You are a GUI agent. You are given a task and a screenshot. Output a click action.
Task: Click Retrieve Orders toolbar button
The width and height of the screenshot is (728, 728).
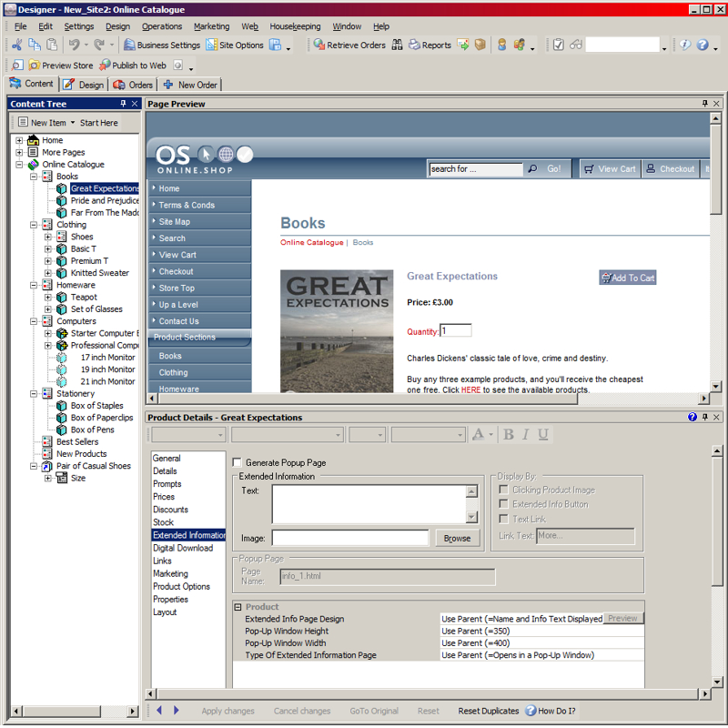[x=349, y=45]
